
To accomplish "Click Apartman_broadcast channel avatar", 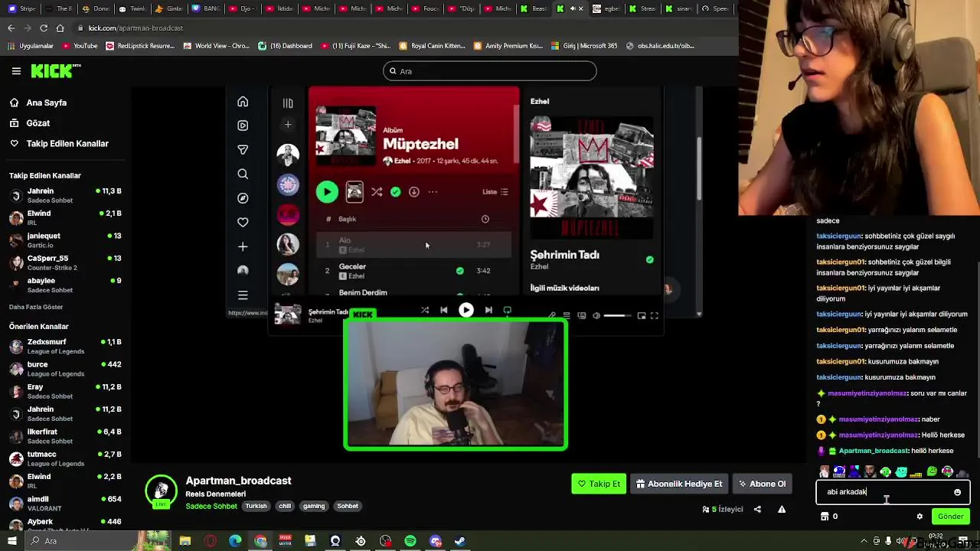I will point(162,491).
